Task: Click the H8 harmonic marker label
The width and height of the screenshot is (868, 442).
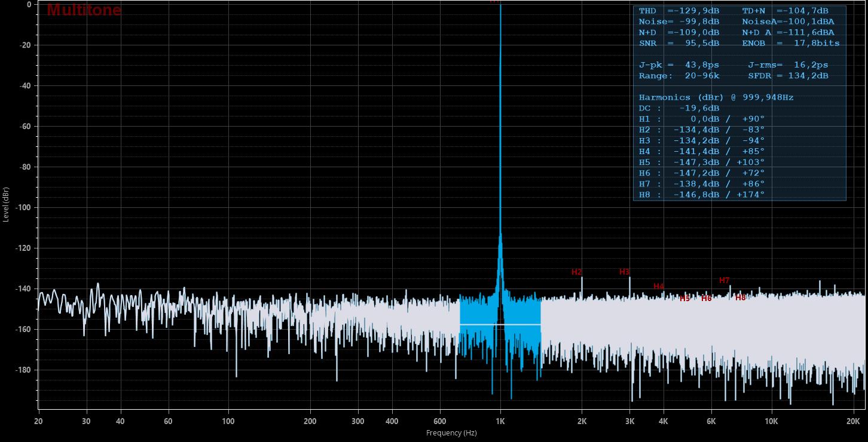Action: pyautogui.click(x=740, y=297)
